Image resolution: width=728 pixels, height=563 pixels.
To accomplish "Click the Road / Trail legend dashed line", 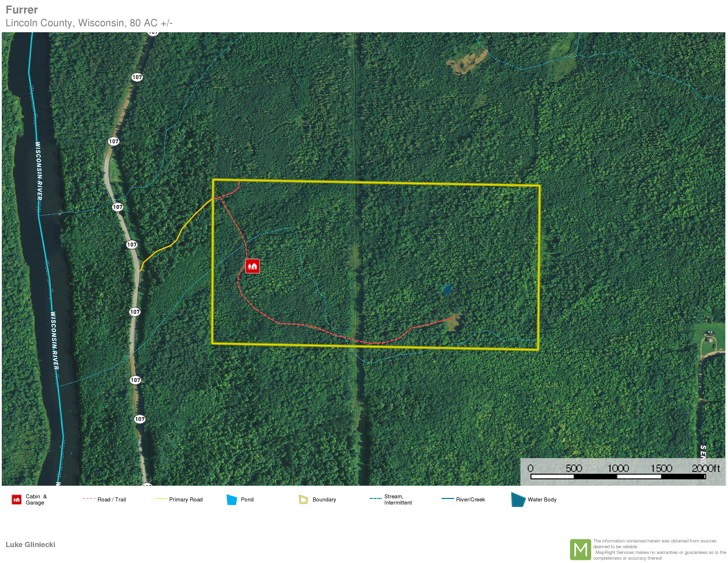I will click(89, 499).
